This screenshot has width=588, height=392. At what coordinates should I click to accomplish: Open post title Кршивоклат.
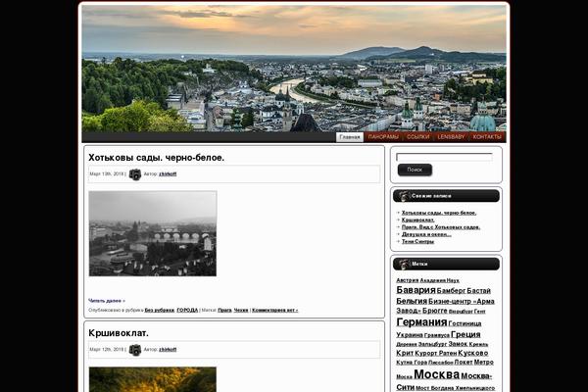point(119,333)
